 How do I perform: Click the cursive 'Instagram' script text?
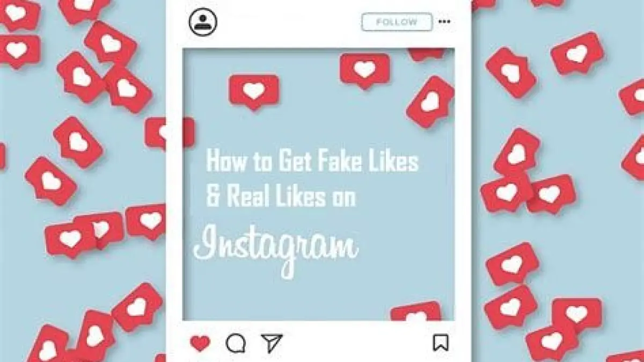click(x=275, y=248)
